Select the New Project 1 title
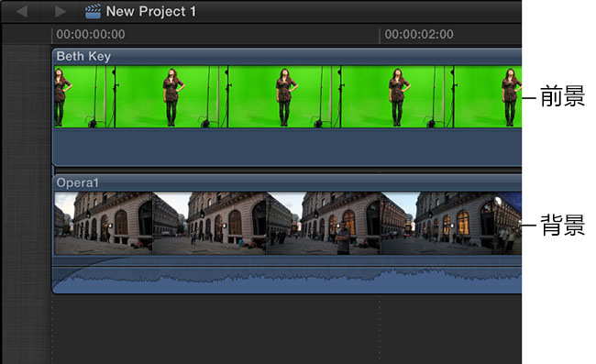Screen dimensions: 596x364 pyautogui.click(x=151, y=11)
